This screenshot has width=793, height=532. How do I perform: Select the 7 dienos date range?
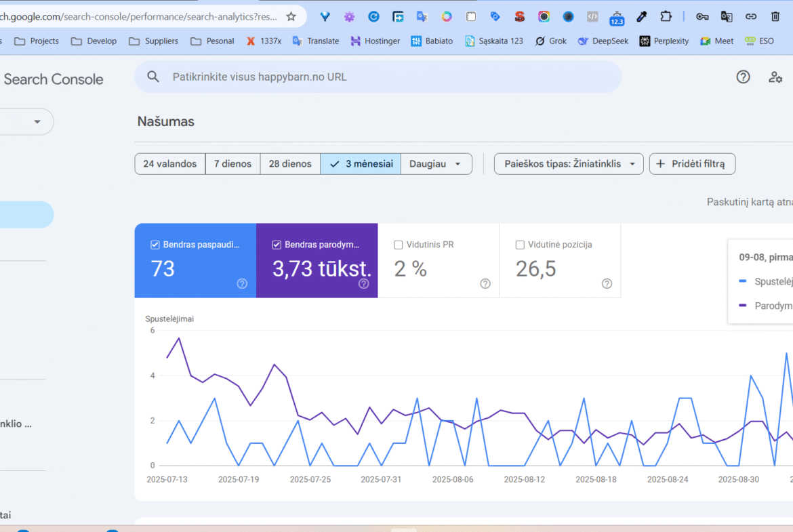pos(232,164)
